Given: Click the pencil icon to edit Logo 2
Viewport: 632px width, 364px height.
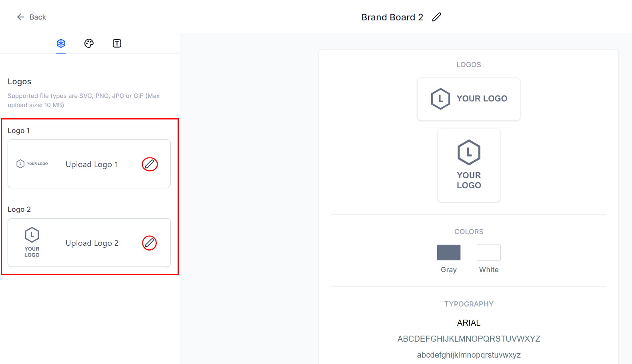Looking at the screenshot, I should point(150,243).
